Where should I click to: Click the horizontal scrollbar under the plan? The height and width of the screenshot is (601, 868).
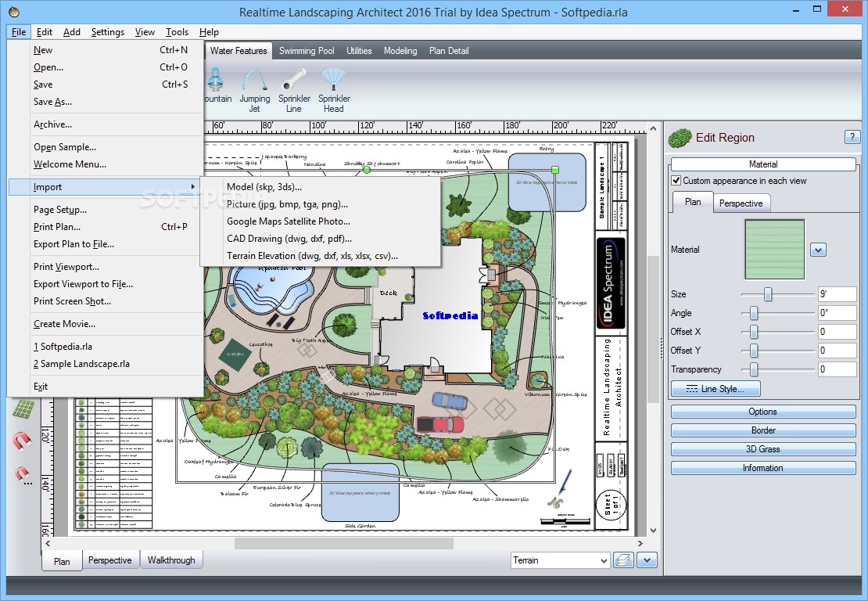pos(344,544)
